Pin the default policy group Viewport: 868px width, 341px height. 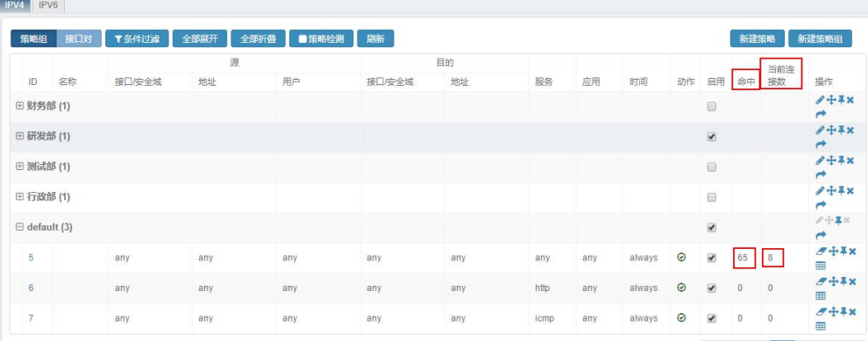coord(838,220)
